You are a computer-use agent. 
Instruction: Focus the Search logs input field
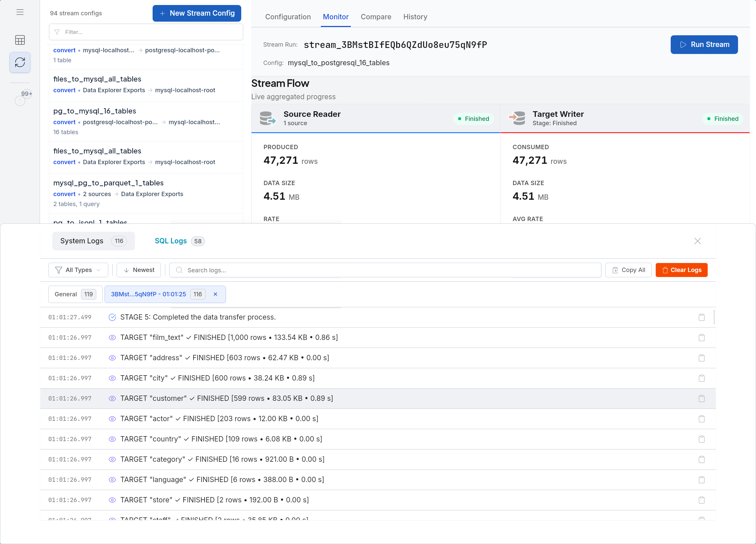[385, 270]
